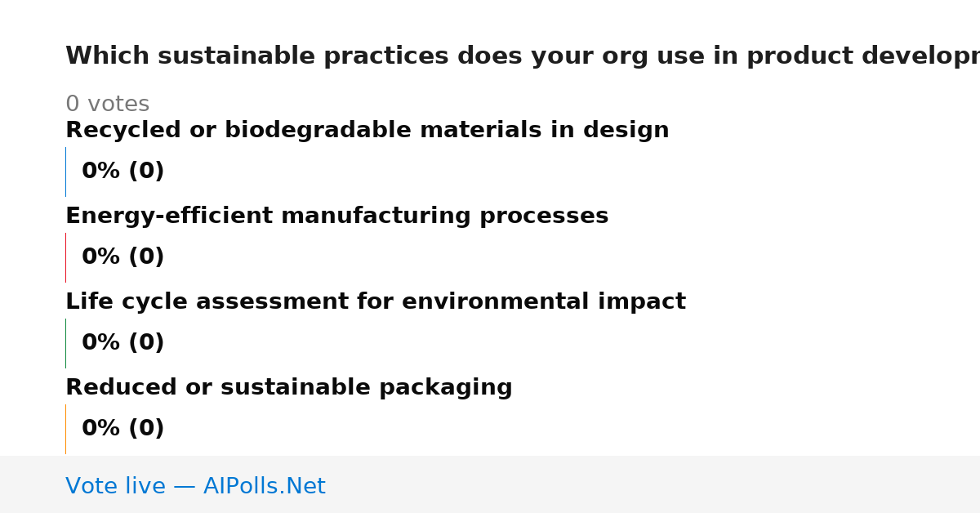The height and width of the screenshot is (513, 980).
Task: Click the red bar under Energy-efficient manufacturing
Action: [x=65, y=257]
